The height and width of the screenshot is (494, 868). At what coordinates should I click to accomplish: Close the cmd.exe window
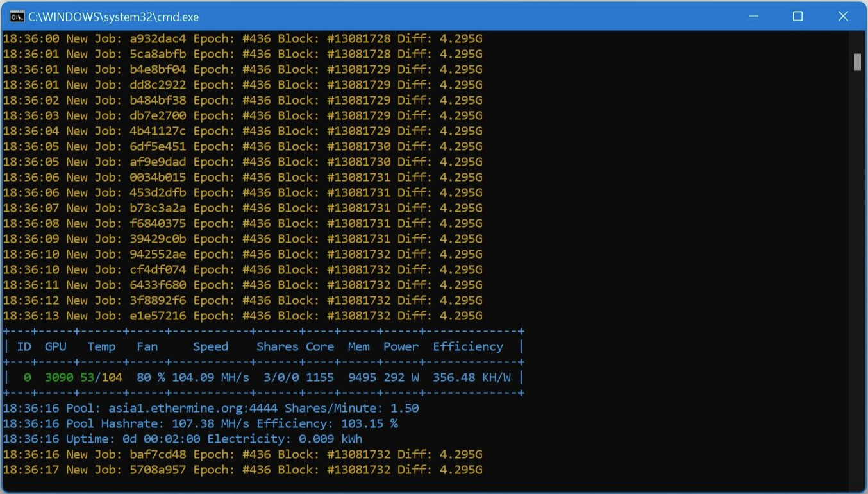click(843, 16)
